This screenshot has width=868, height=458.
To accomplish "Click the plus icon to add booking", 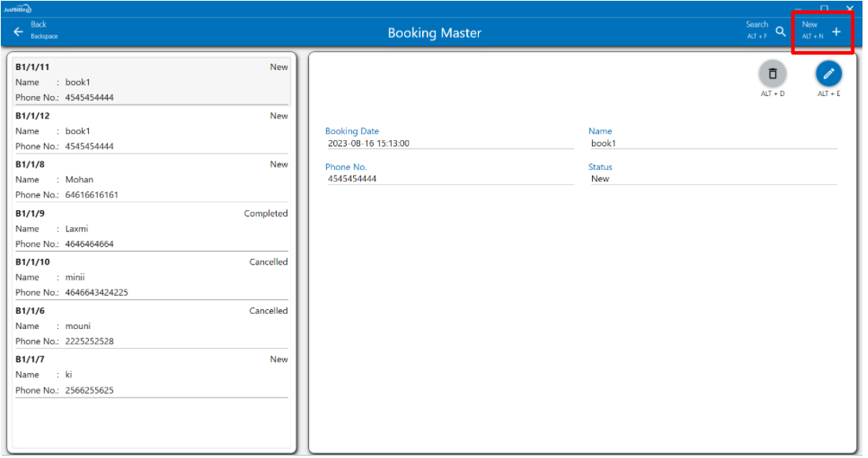I will pyautogui.click(x=836, y=31).
